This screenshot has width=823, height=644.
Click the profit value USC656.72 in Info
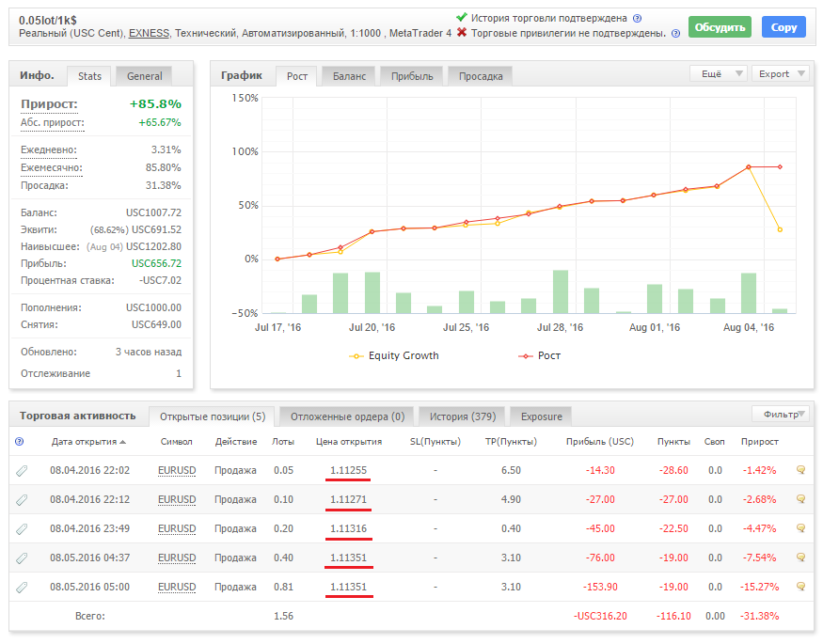tap(156, 263)
